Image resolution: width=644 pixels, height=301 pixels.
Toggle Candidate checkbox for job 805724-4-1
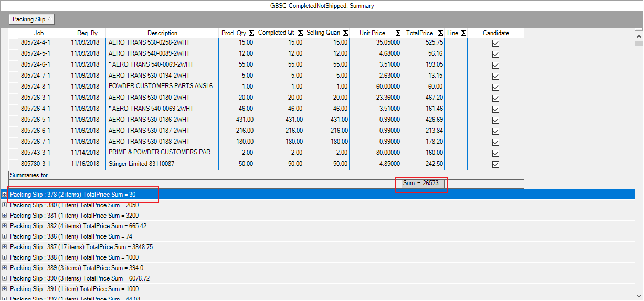coord(495,43)
